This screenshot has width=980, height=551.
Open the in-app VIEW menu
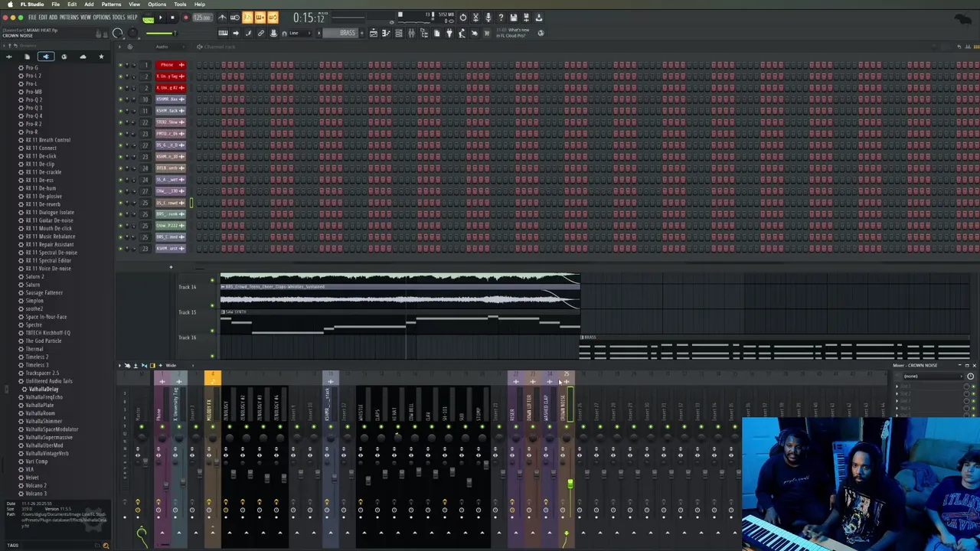pos(85,17)
